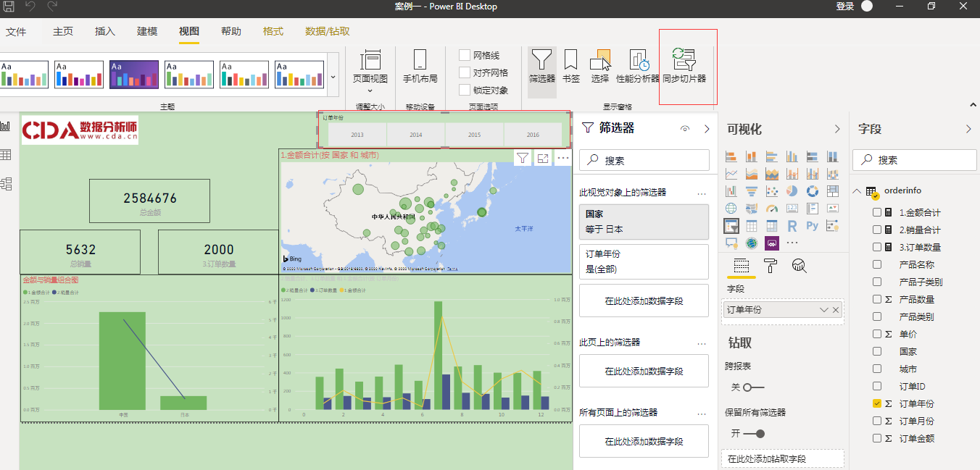The height and width of the screenshot is (470, 980).
Task: Click 登录 to sign in
Action: (x=845, y=7)
